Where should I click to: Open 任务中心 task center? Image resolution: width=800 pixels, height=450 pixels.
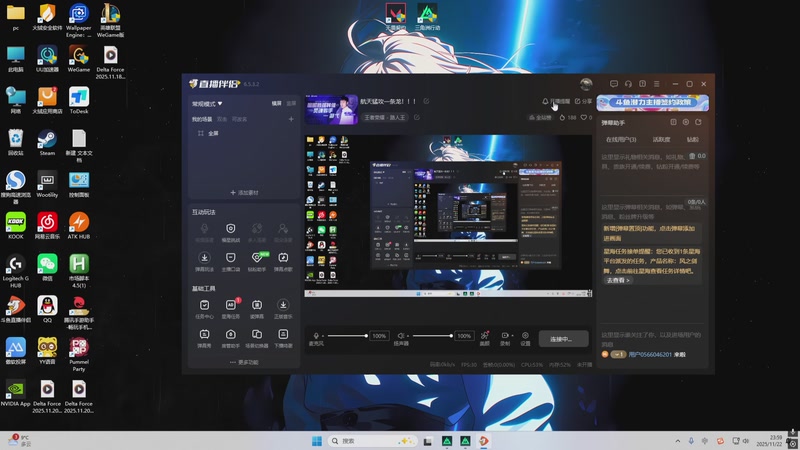click(204, 309)
